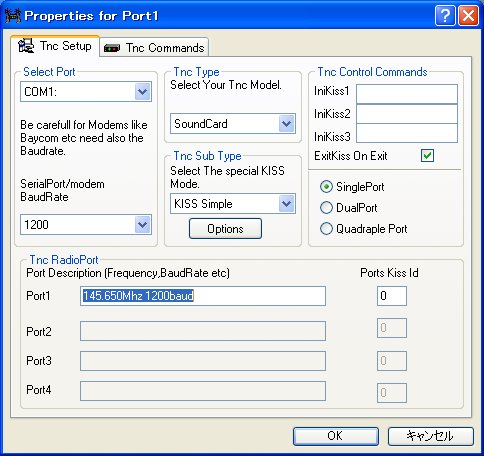
Task: Switch to the Tnc Commands tab
Action: [x=154, y=47]
